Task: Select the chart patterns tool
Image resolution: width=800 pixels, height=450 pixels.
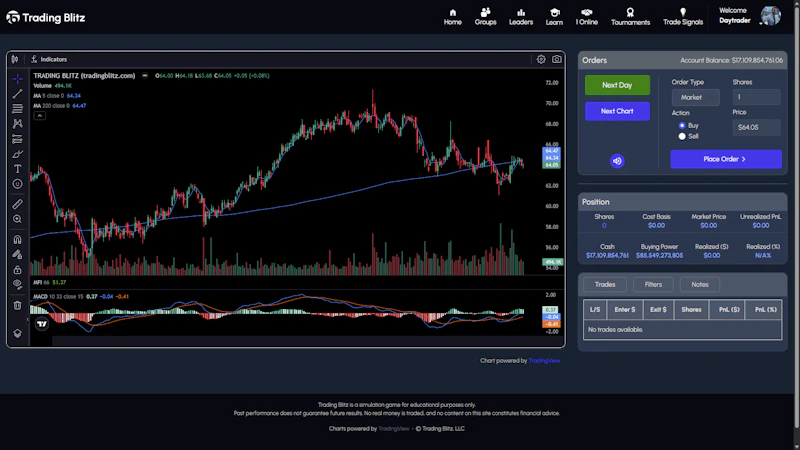Action: [x=17, y=123]
